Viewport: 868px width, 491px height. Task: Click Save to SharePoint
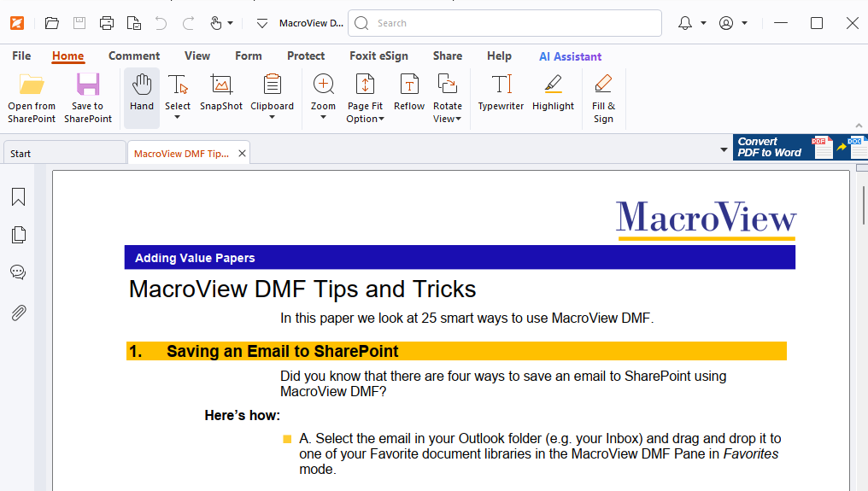point(88,98)
